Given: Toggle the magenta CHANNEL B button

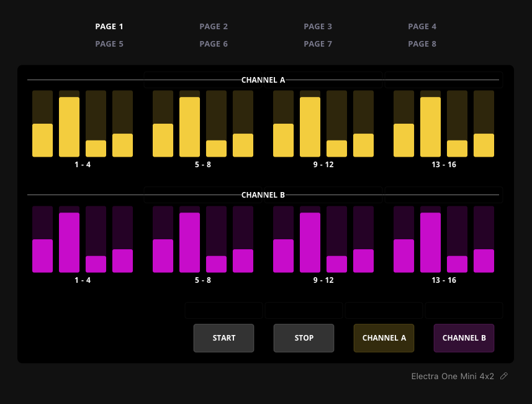Looking at the screenshot, I should coord(464,338).
